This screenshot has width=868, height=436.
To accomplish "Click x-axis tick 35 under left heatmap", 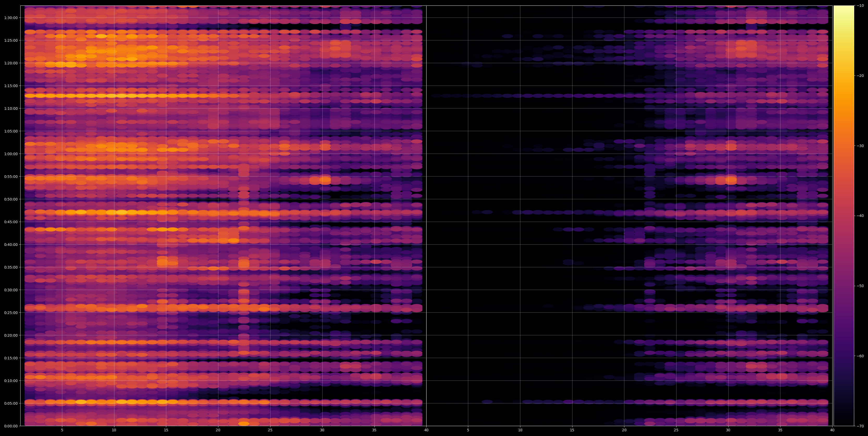I will point(374,430).
